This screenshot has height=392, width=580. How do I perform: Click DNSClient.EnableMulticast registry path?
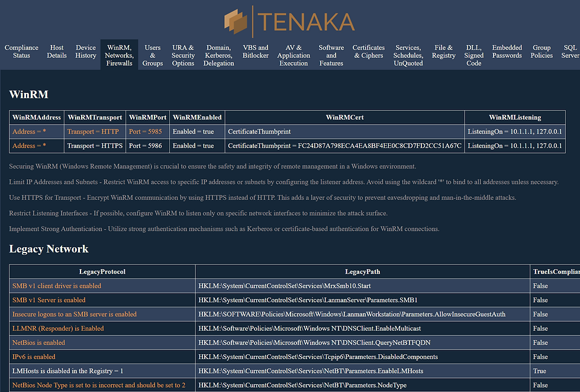(x=310, y=328)
